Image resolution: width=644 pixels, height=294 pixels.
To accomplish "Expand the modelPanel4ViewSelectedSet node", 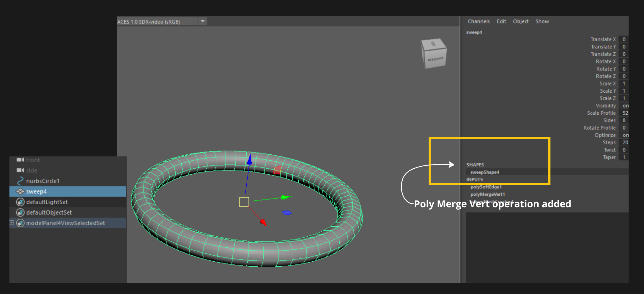I will pyautogui.click(x=12, y=223).
